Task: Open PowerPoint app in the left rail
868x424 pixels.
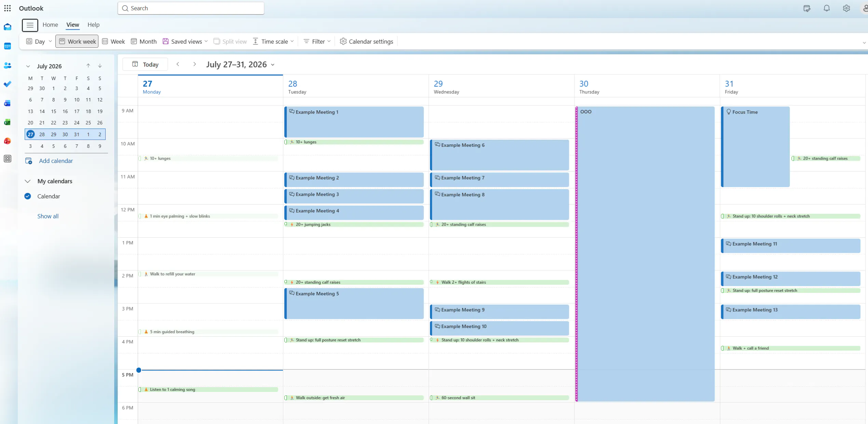Action: click(8, 141)
